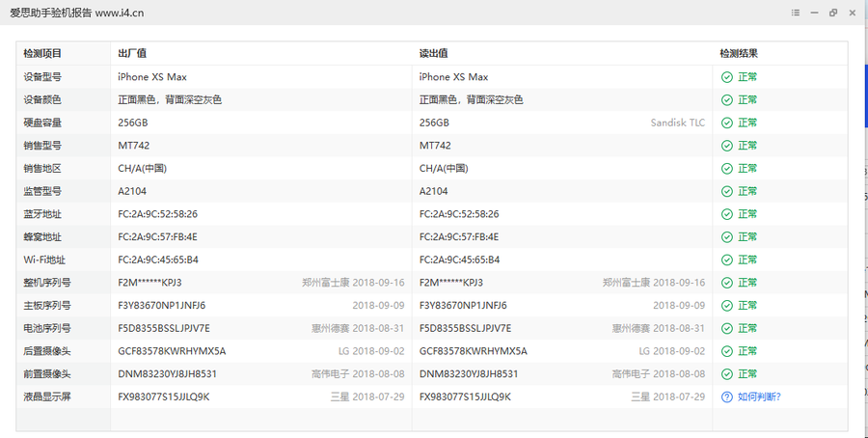Open the list menu icon in title bar
The image size is (868, 438).
[x=796, y=13]
